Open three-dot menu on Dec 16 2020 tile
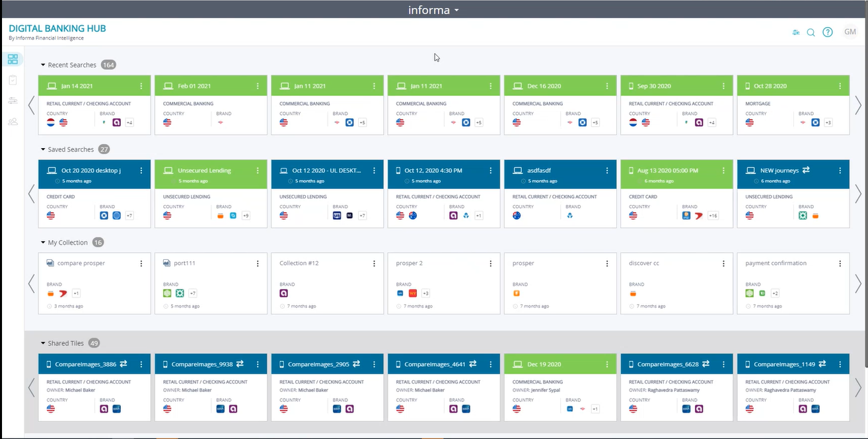 607,86
